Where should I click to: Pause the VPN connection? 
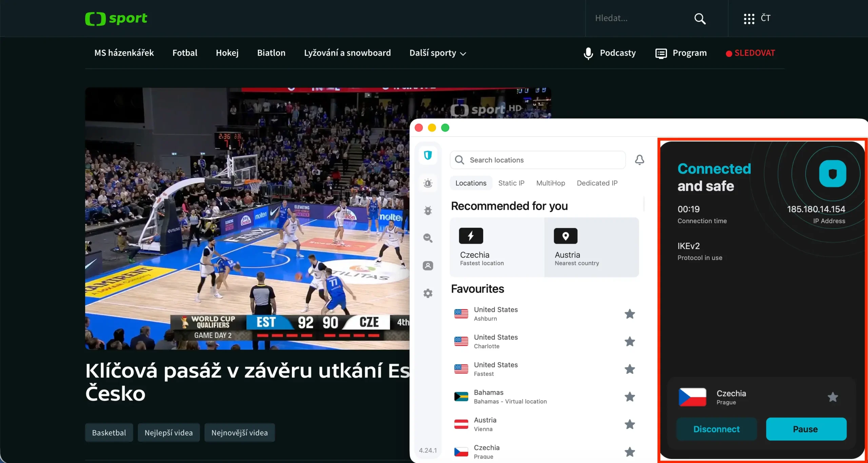point(806,429)
